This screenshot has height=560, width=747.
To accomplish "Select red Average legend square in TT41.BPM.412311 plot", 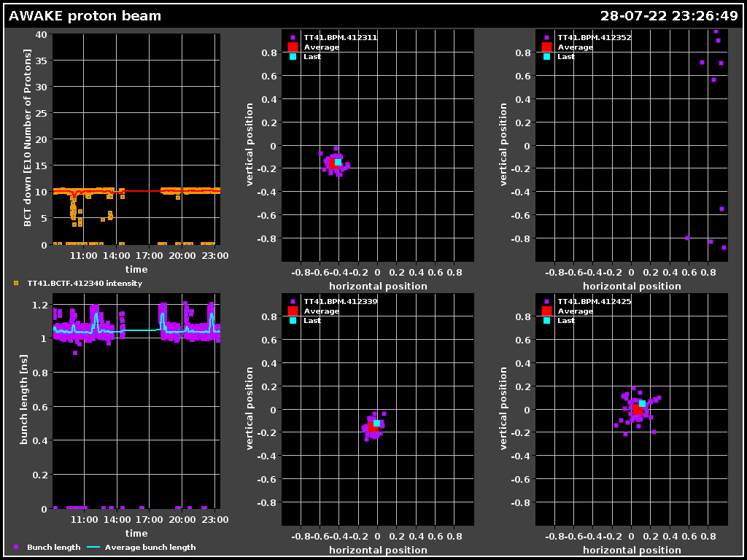I will point(293,47).
